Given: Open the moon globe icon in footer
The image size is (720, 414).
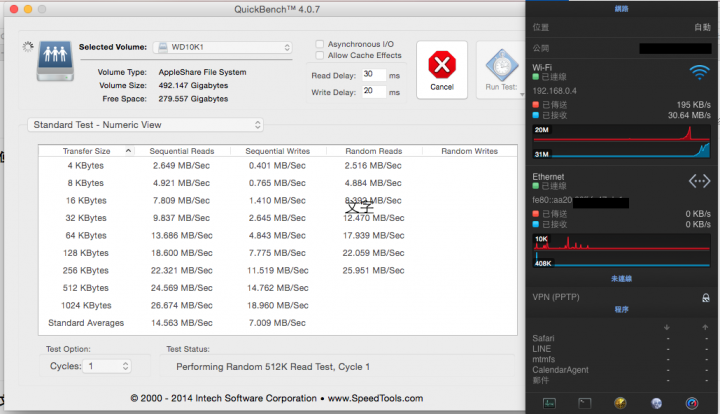Looking at the screenshot, I should click(x=656, y=403).
